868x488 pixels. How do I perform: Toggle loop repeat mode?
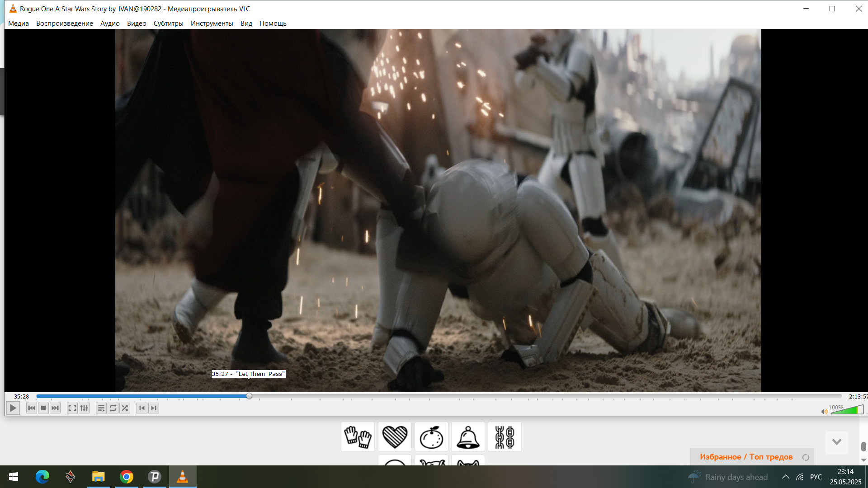coord(113,408)
